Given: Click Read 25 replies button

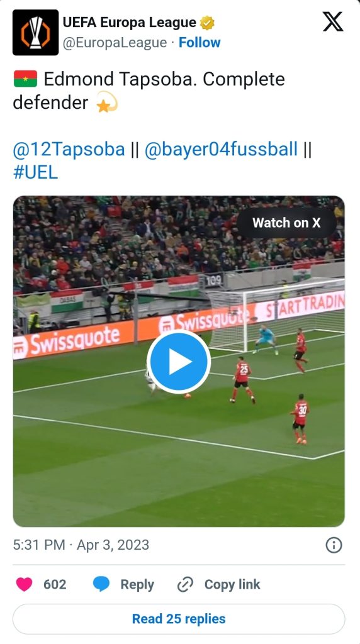Looking at the screenshot, I should pyautogui.click(x=179, y=619).
